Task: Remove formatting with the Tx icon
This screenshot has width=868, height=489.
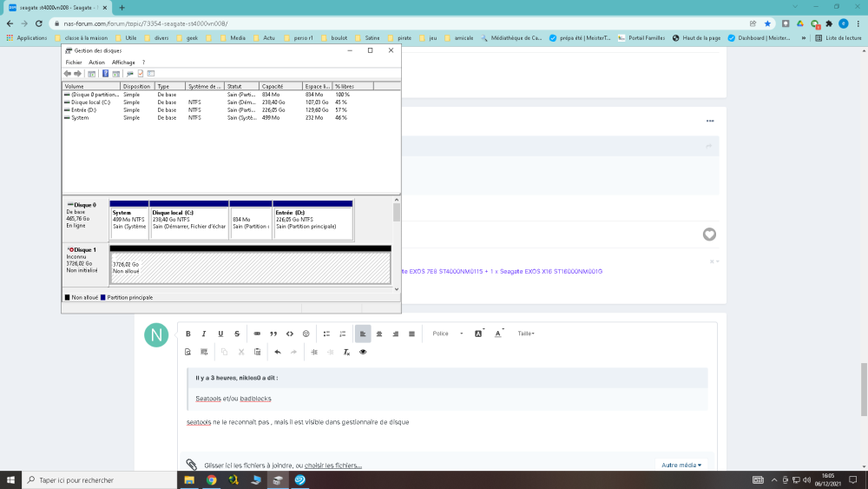Action: coord(346,353)
